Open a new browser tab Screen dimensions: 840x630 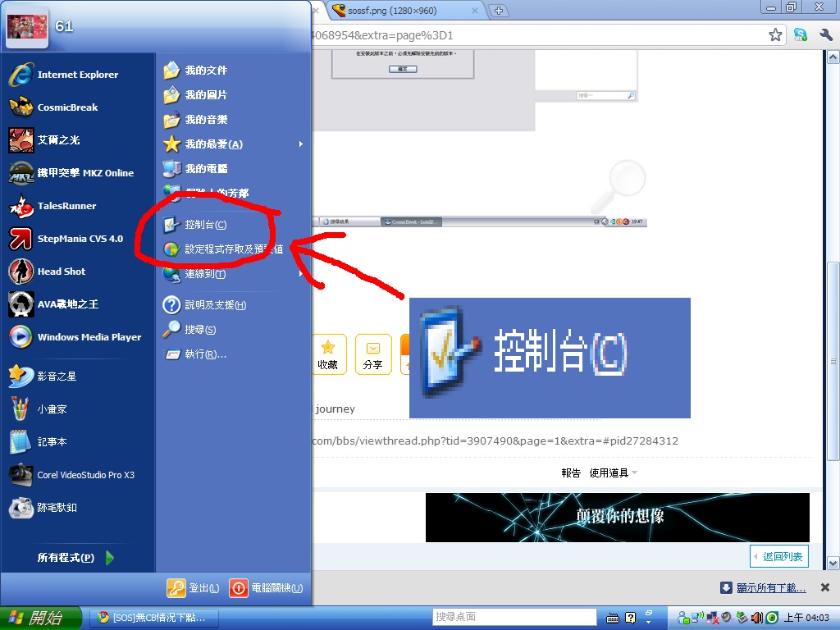coord(498,11)
